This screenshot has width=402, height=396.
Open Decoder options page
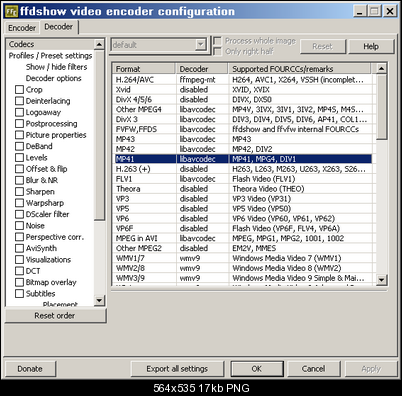pos(53,78)
